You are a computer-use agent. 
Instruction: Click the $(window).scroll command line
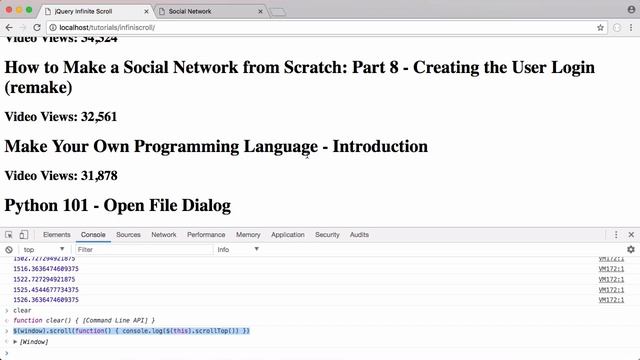click(131, 331)
